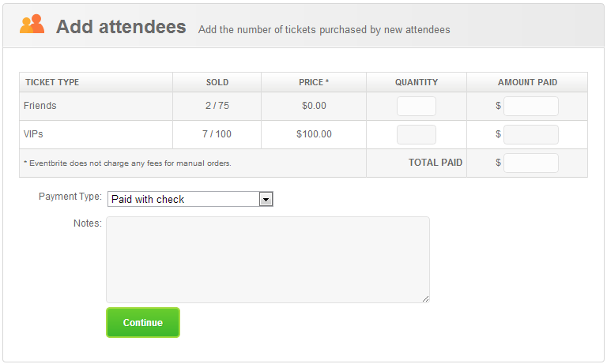The height and width of the screenshot is (364, 607).
Task: Select the Friends ticket type row label
Action: coord(40,106)
